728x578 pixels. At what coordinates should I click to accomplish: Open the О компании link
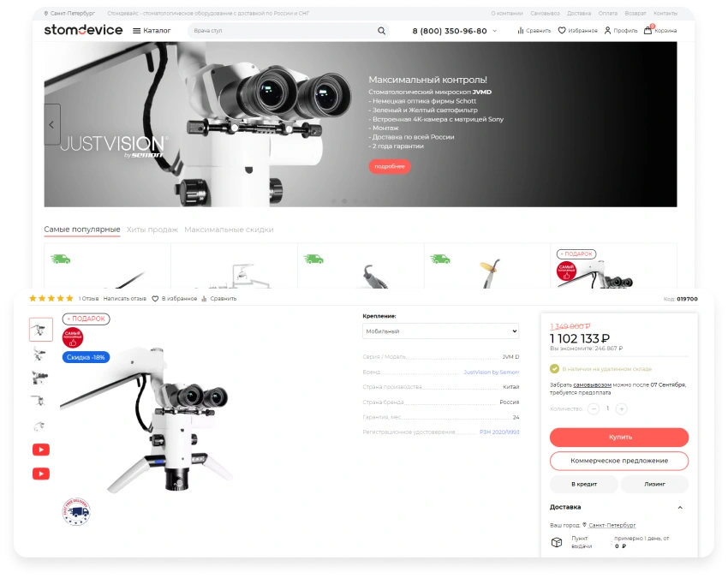(506, 14)
